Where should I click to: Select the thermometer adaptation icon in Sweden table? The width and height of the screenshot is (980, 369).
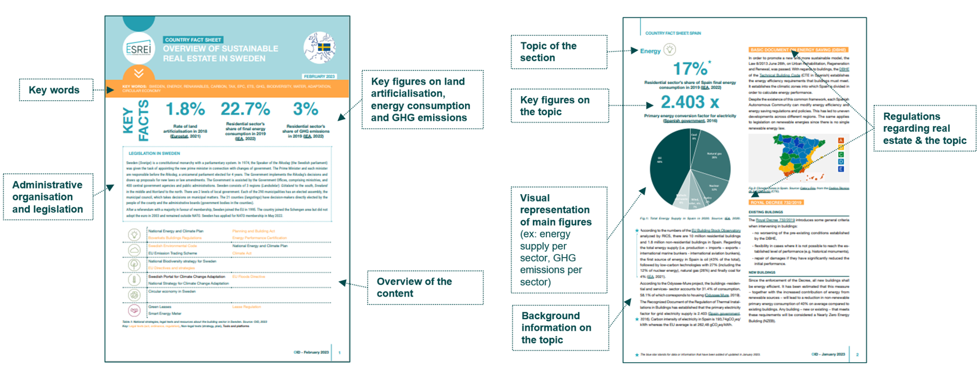tap(134, 280)
